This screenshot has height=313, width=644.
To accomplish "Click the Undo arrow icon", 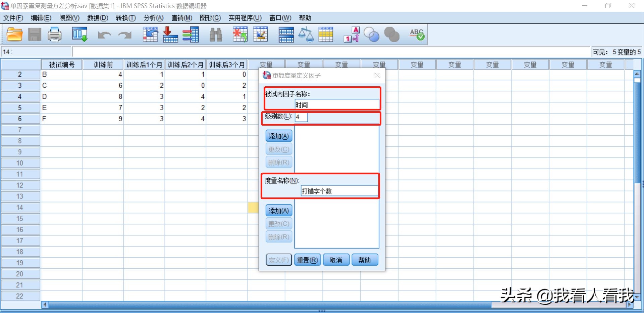I will [104, 35].
